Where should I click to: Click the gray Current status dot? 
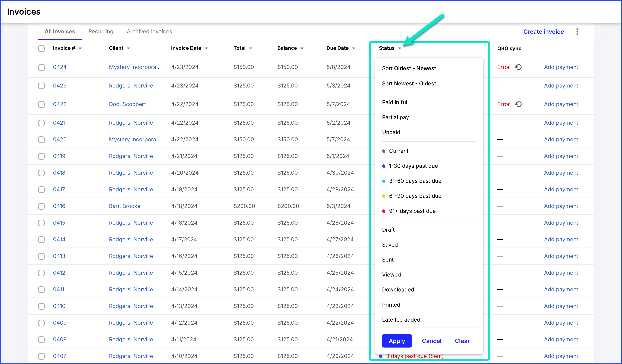click(383, 151)
